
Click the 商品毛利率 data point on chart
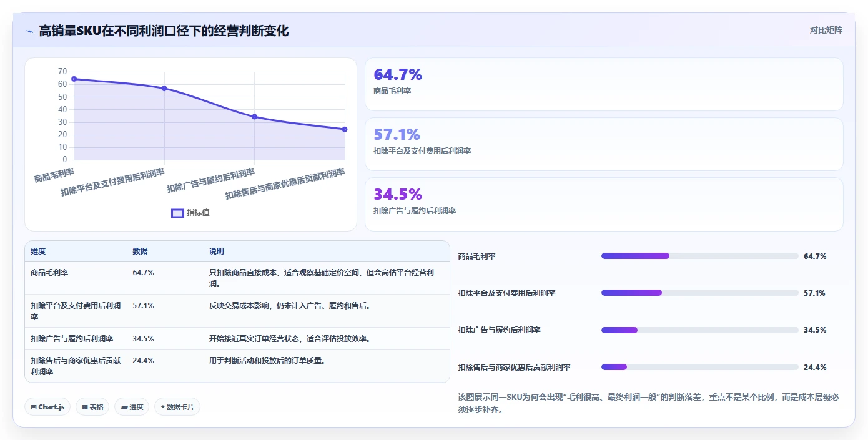[74, 79]
